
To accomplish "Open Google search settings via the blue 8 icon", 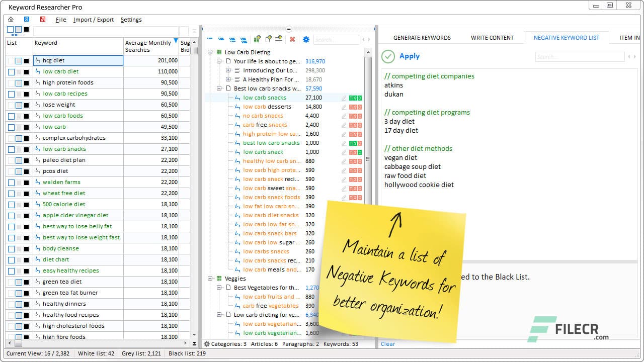I will click(x=26, y=19).
